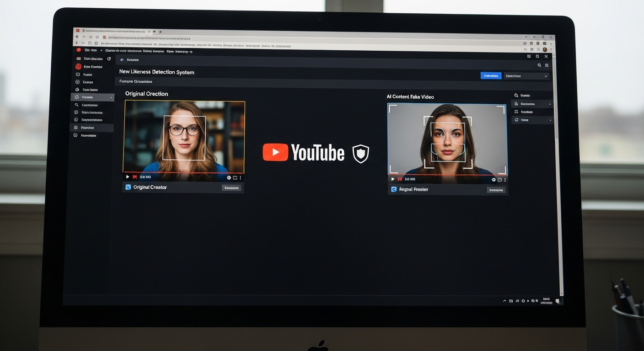Open the profile avatar in the browser toolbar
Image resolution: width=644 pixels, height=351 pixels.
[544, 49]
